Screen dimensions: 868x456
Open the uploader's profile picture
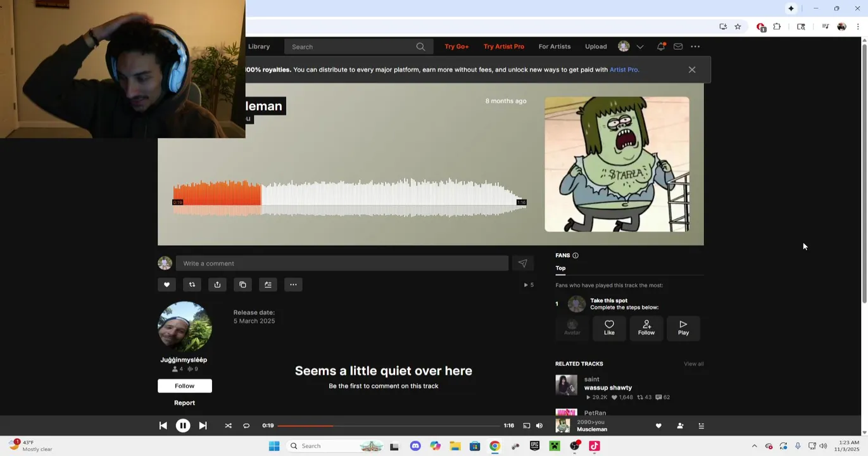[185, 327]
